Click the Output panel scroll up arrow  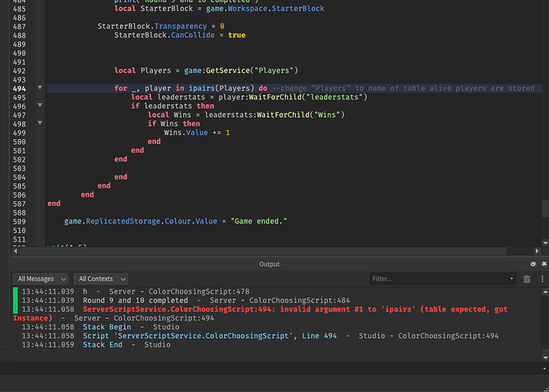(x=545, y=291)
